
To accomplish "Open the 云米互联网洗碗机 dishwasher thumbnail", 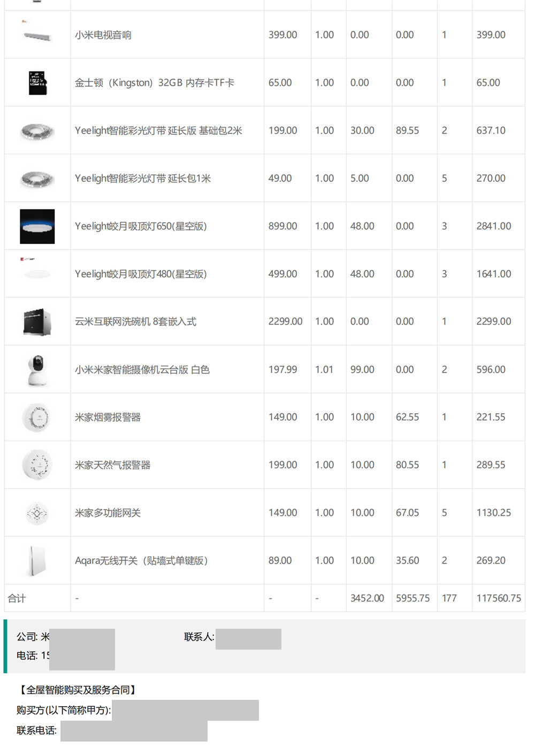I will pyautogui.click(x=37, y=322).
